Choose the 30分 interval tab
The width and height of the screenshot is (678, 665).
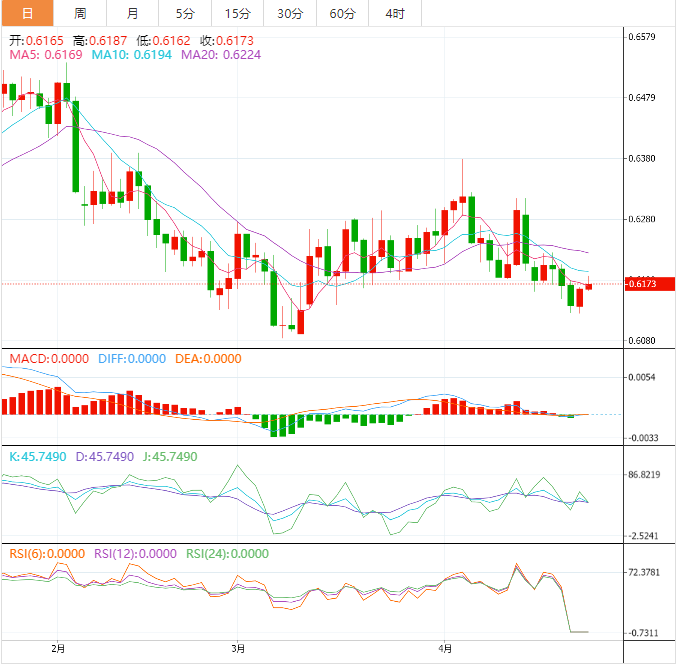click(290, 13)
